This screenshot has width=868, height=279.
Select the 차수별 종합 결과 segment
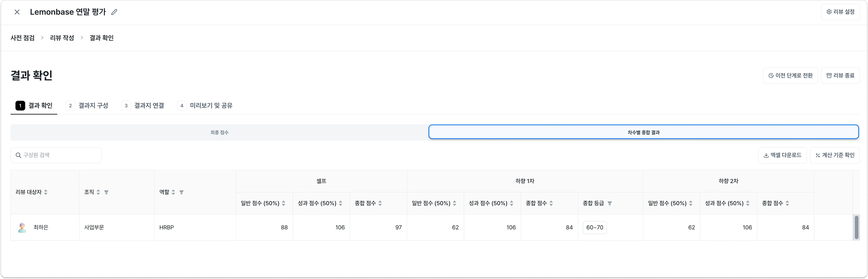point(643,132)
